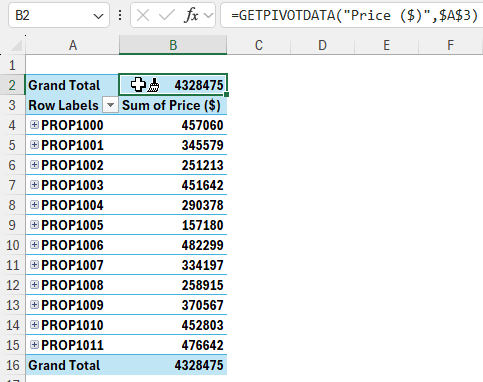483x382 pixels.
Task: Expand the PROP1003 row
Action: click(x=34, y=185)
